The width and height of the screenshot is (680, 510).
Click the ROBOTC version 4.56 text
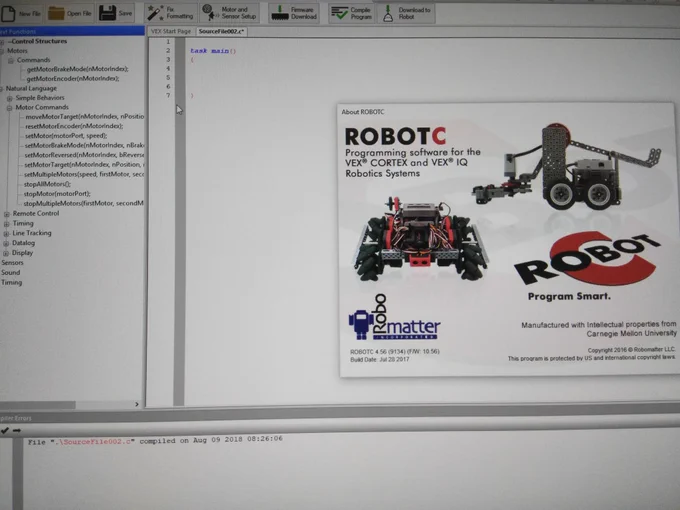pyautogui.click(x=395, y=351)
